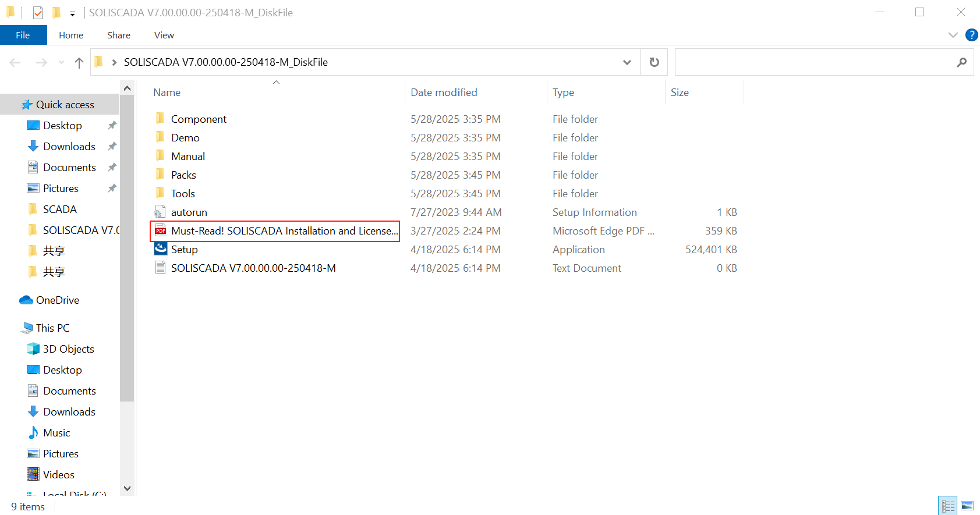Open Desktop under This PC
The image size is (980, 515).
click(62, 370)
